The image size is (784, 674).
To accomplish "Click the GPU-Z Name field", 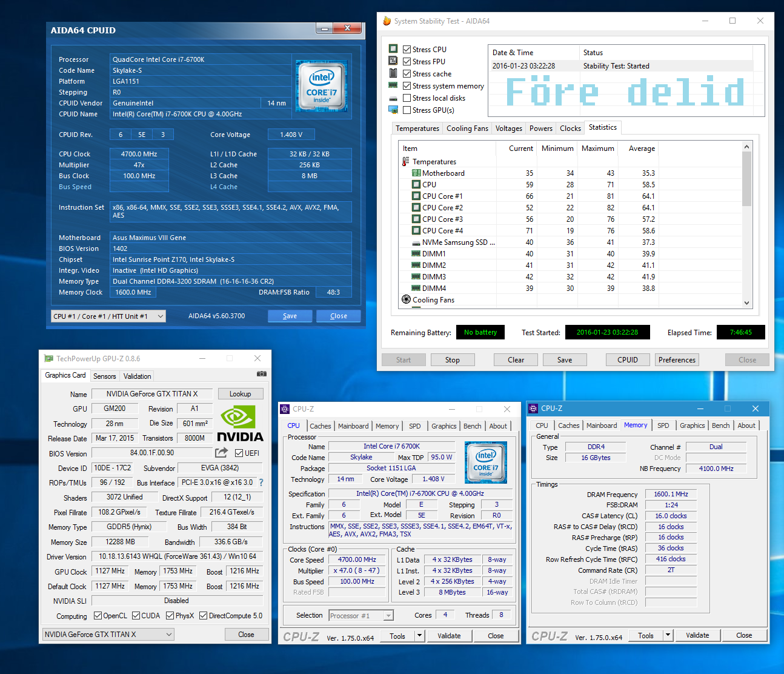I will (152, 394).
